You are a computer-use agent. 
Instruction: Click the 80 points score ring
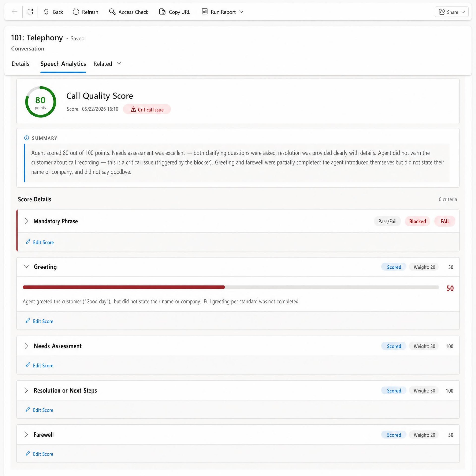40,102
